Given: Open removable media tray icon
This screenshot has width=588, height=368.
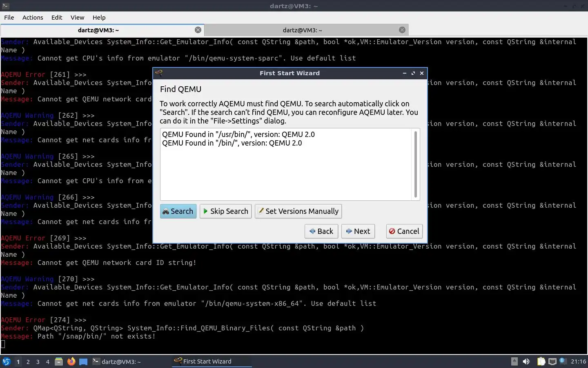Looking at the screenshot, I should 514,361.
